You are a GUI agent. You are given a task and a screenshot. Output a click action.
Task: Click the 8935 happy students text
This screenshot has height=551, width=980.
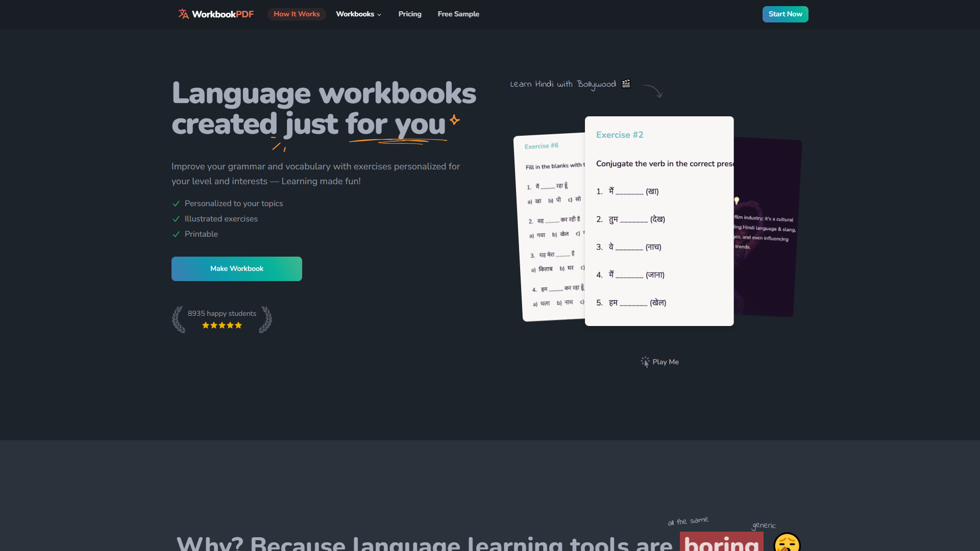point(222,313)
